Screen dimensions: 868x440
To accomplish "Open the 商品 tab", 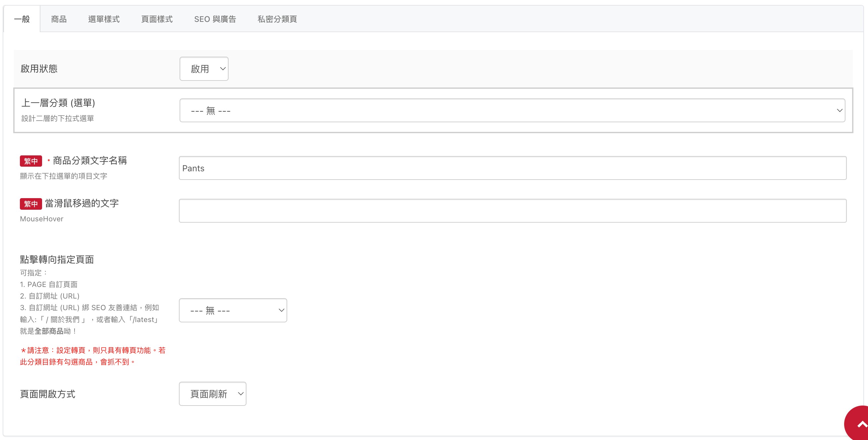I will tap(59, 19).
